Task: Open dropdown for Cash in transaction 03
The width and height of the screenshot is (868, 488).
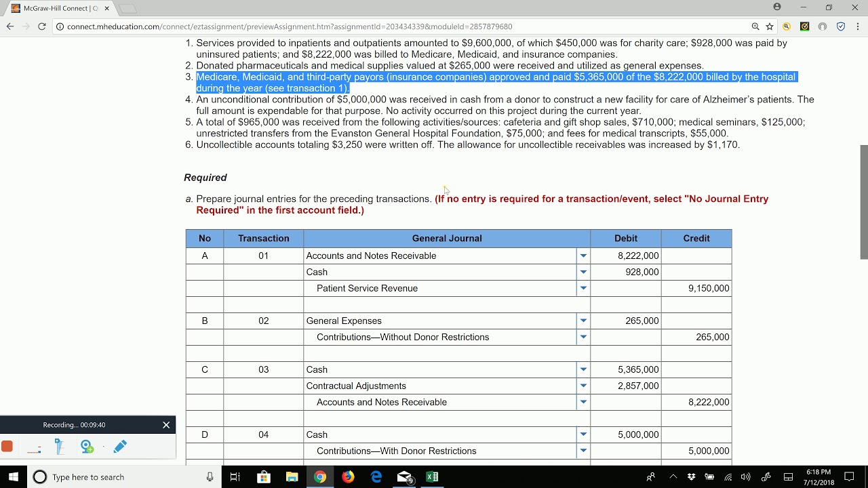Action: (583, 369)
